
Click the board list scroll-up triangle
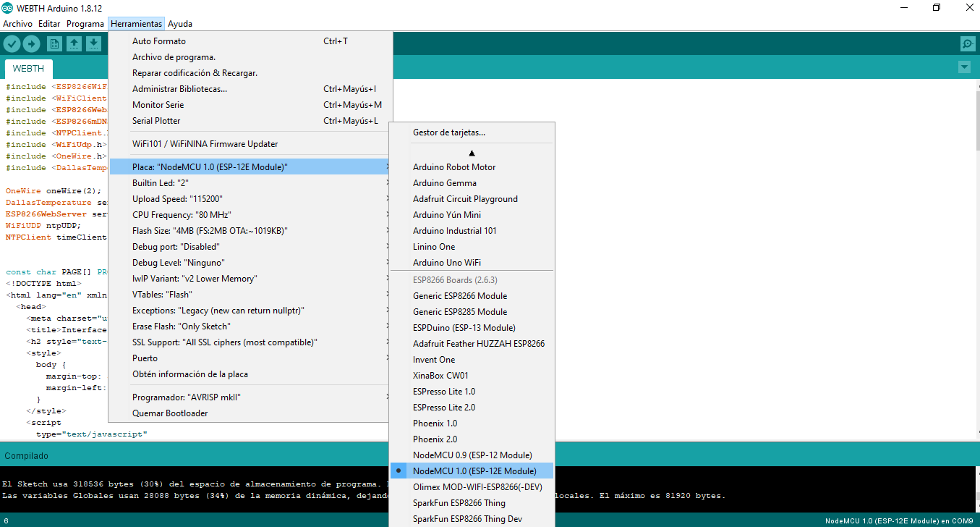[472, 153]
